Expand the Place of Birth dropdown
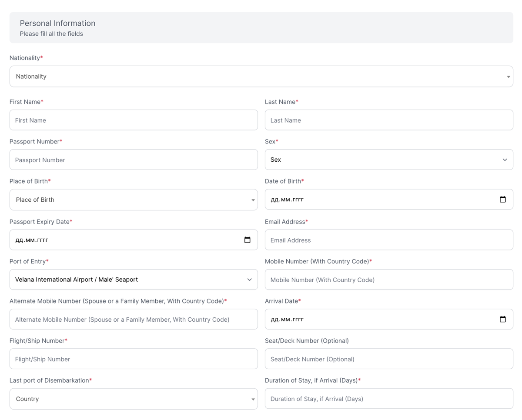 pos(134,200)
